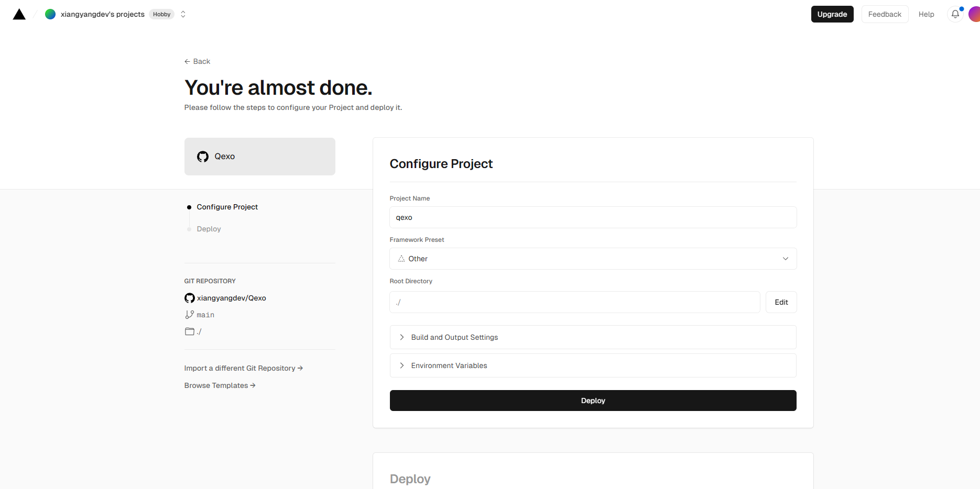Viewport: 980px width, 489px height.
Task: Open the Framework Preset dropdown
Action: (593, 259)
